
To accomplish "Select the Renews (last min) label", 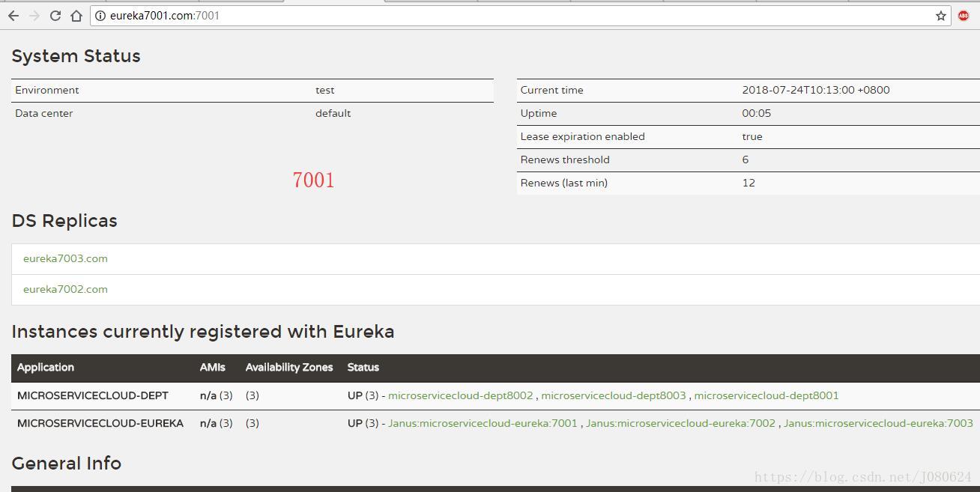I will coord(564,183).
